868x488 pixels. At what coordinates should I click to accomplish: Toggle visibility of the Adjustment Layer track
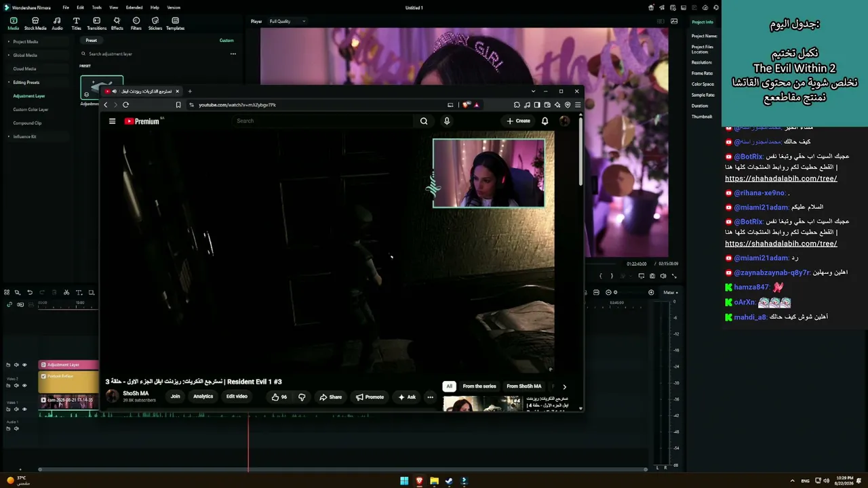coord(24,365)
